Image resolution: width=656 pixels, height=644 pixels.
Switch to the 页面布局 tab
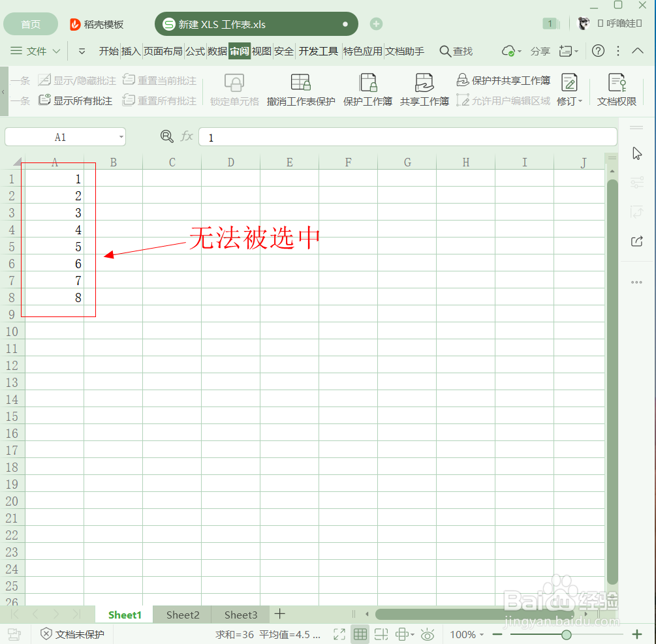pos(163,51)
